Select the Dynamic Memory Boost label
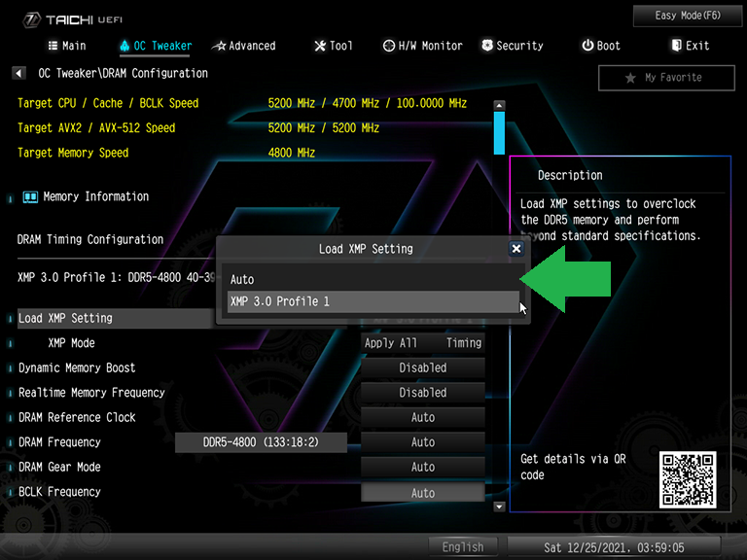The image size is (747, 560). tap(77, 368)
